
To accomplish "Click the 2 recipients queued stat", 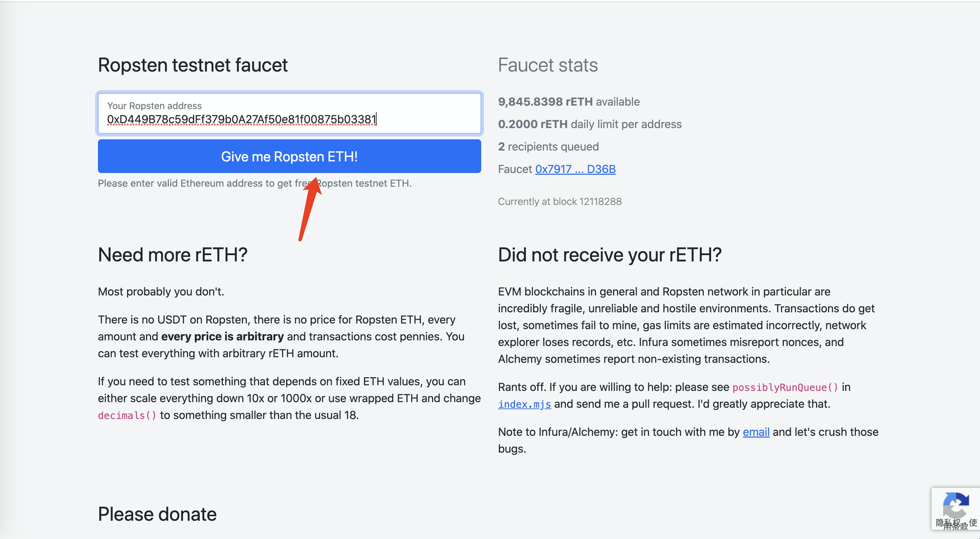I will click(548, 147).
